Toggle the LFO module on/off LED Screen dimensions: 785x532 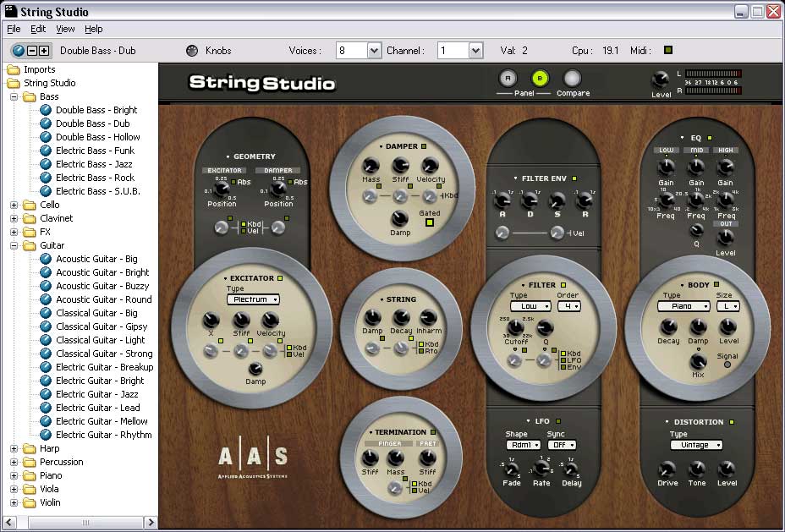coord(558,421)
